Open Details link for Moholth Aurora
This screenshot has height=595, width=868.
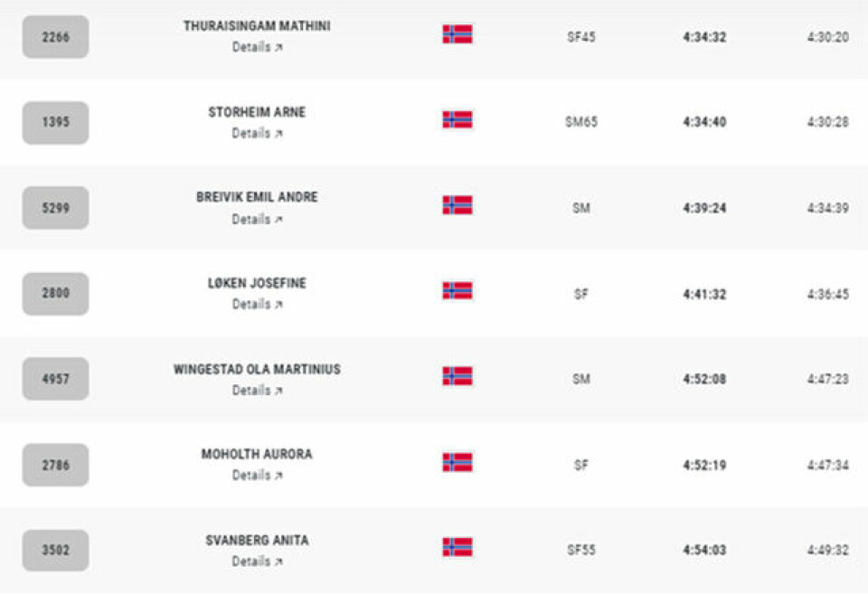coord(257,476)
